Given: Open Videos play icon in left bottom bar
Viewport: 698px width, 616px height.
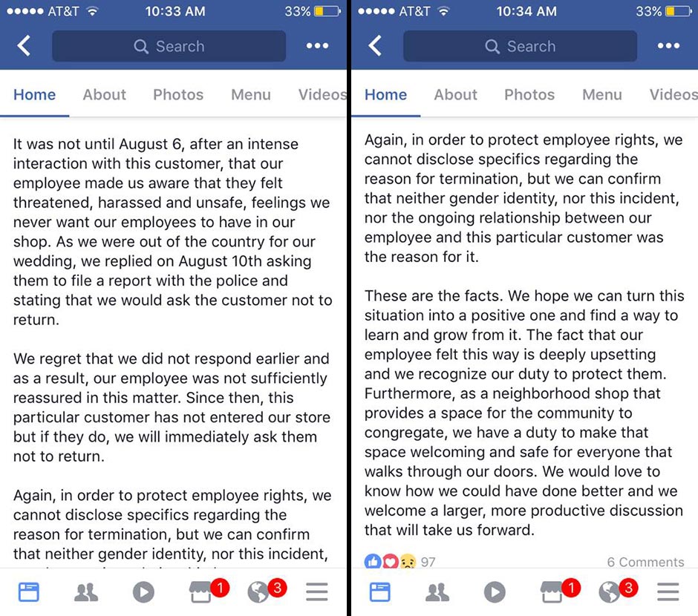Looking at the screenshot, I should click(143, 592).
